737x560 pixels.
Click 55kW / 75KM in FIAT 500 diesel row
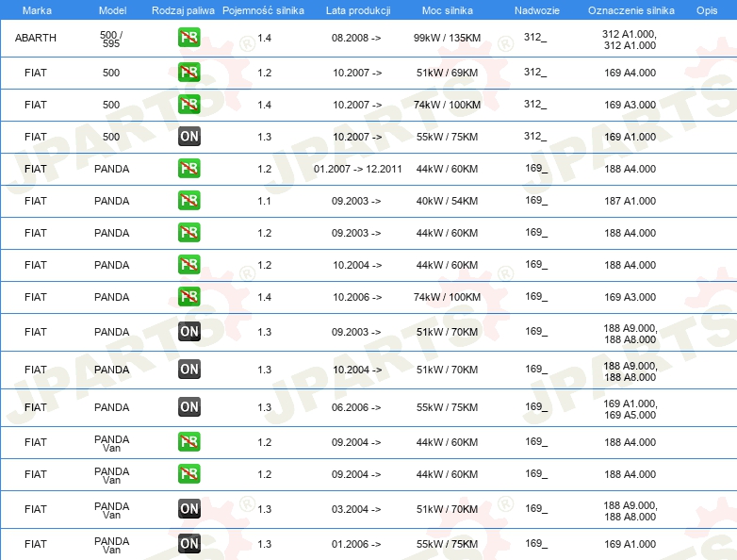click(x=447, y=137)
